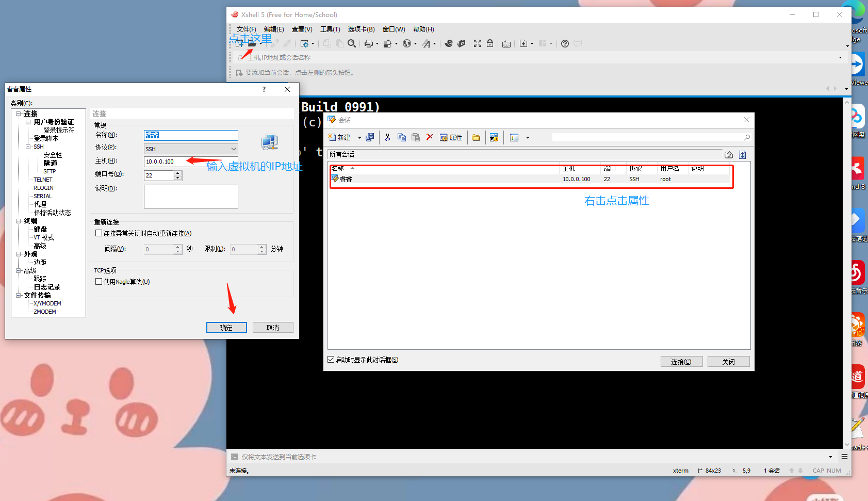Click the yellow New Folder icon in Sessions dialog
The height and width of the screenshot is (501, 868).
click(476, 138)
